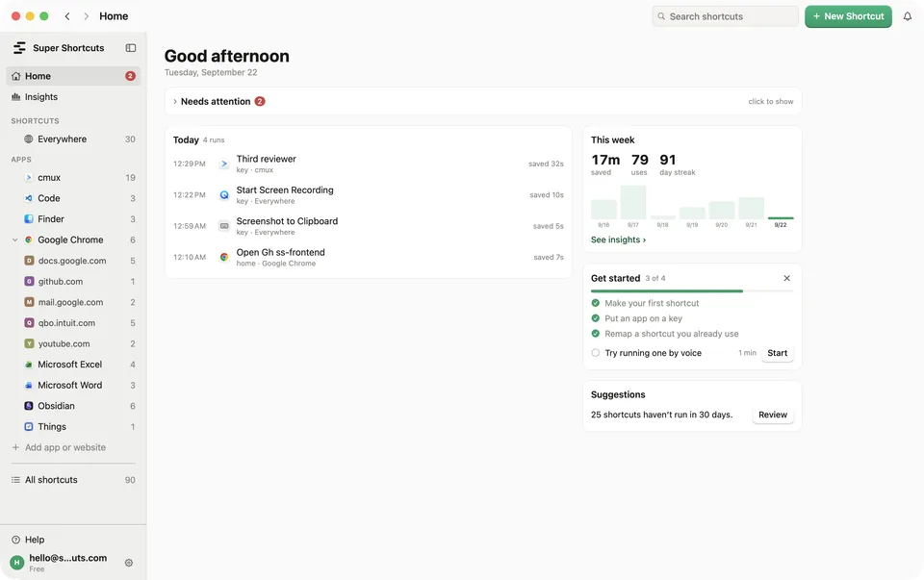This screenshot has height=580, width=924.
Task: Click the 79 uses stat
Action: 639,164
